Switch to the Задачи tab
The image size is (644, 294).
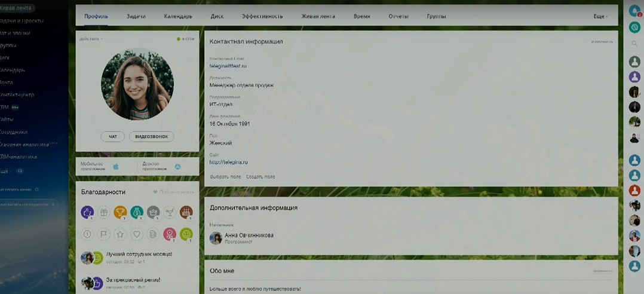136,16
